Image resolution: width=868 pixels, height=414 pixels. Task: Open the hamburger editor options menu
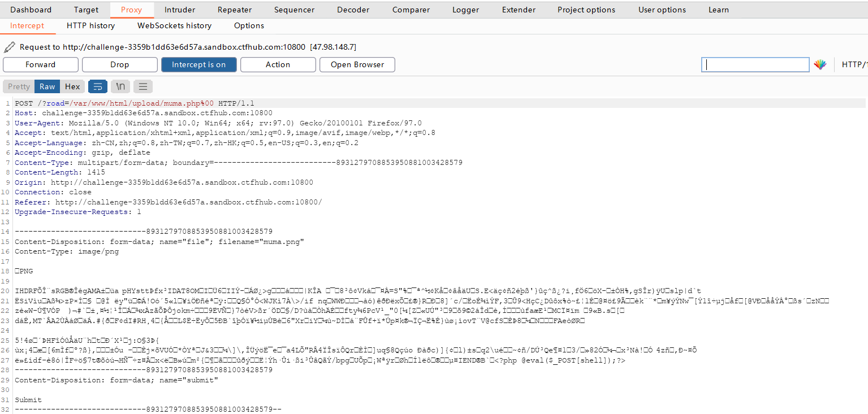143,86
